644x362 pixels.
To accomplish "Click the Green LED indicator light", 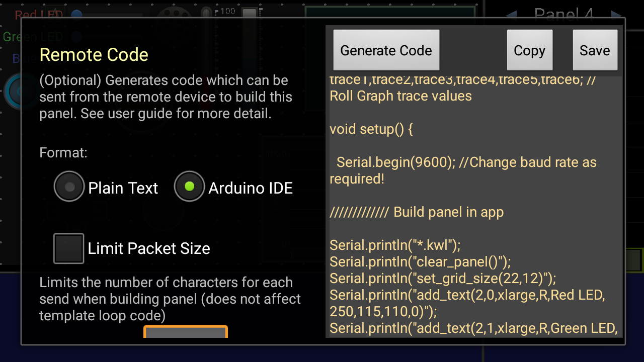I will tap(76, 36).
